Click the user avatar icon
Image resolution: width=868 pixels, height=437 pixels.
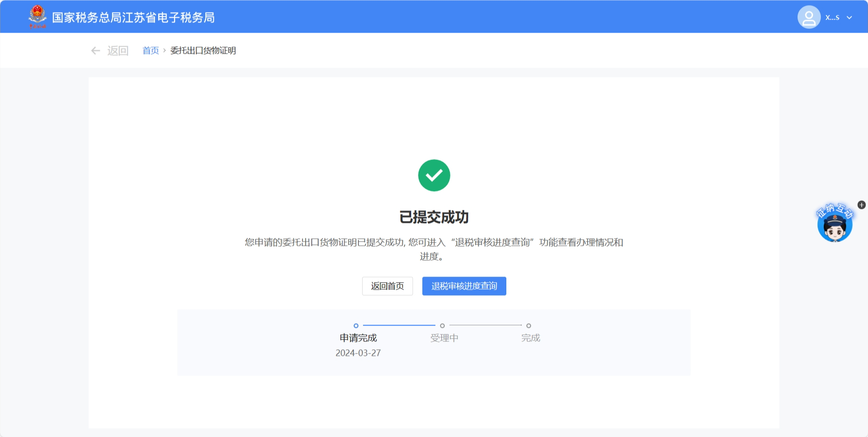[809, 17]
